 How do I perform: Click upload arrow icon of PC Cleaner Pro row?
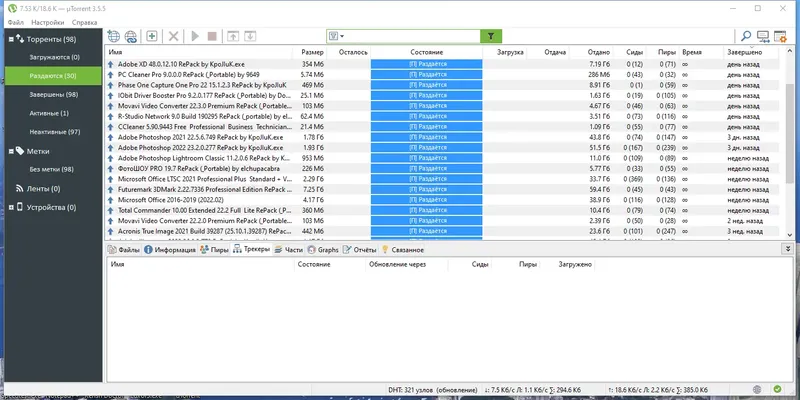111,74
